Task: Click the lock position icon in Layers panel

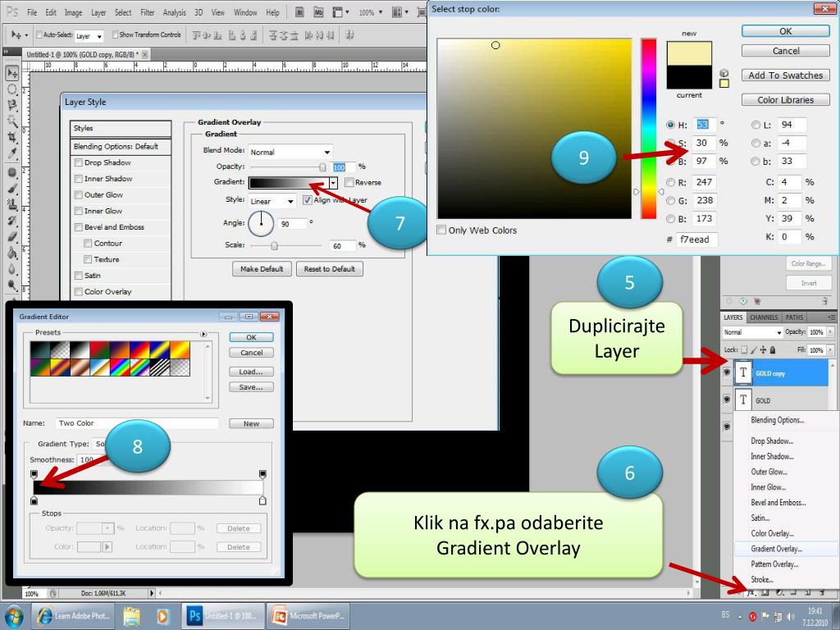Action: click(x=763, y=349)
